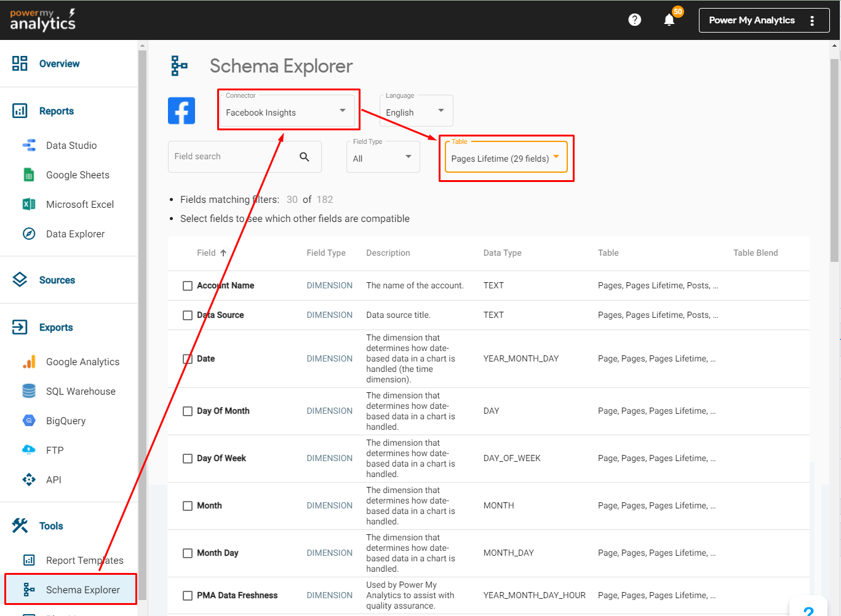Open the three-dot account menu
The width and height of the screenshot is (841, 616).
point(812,20)
